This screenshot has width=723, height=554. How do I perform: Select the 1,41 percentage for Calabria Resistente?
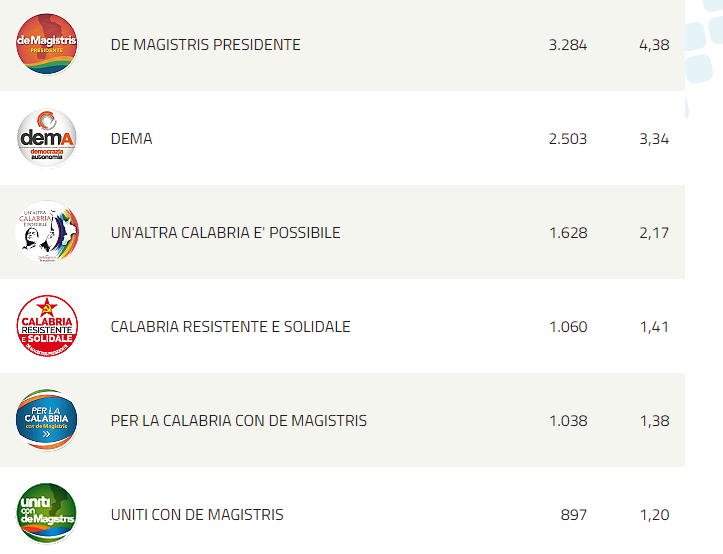654,327
